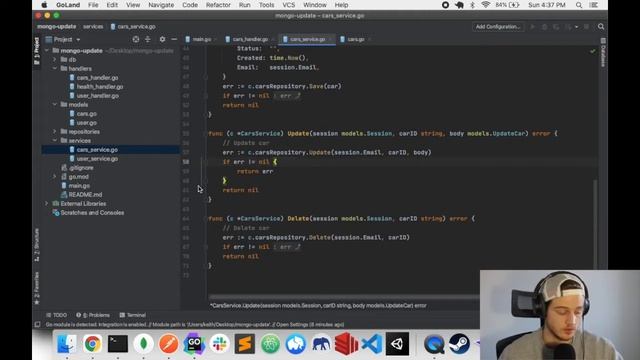Click the editor vertical scrollbar

595,224
